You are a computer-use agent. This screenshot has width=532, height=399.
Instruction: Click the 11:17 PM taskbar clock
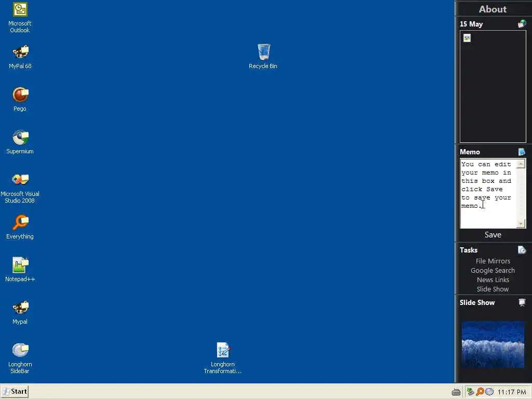512,392
